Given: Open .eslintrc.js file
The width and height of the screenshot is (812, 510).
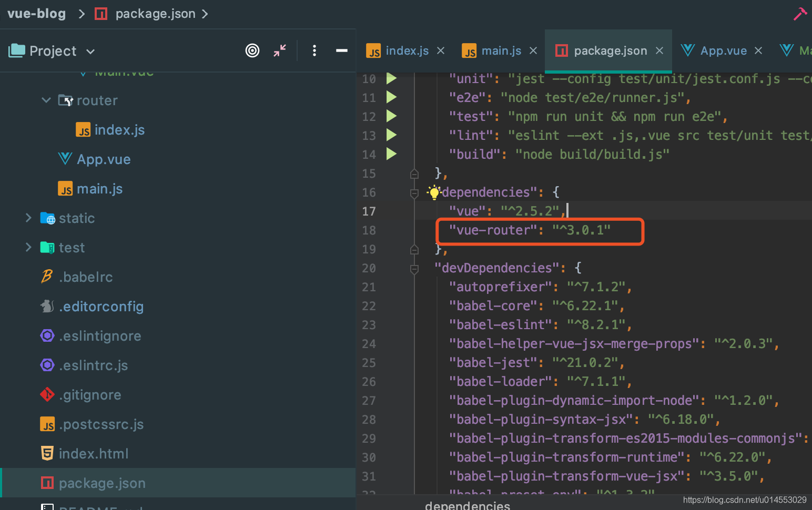Looking at the screenshot, I should 93,365.
